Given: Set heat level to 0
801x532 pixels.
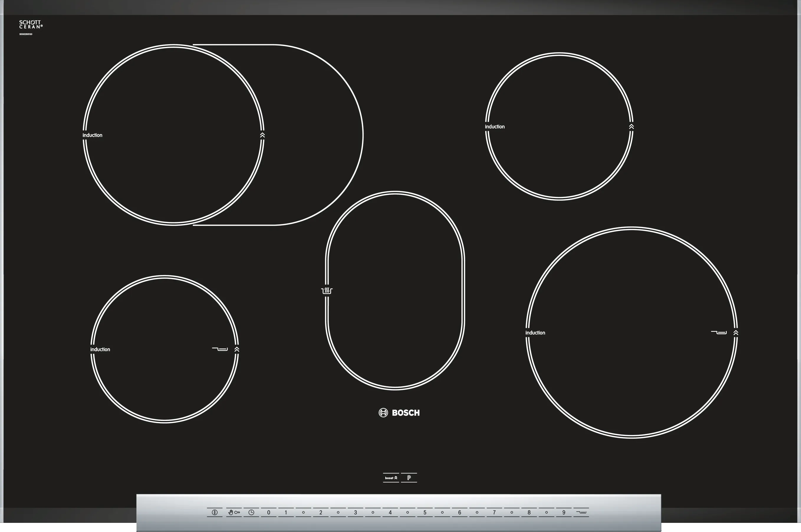Looking at the screenshot, I should [x=269, y=512].
